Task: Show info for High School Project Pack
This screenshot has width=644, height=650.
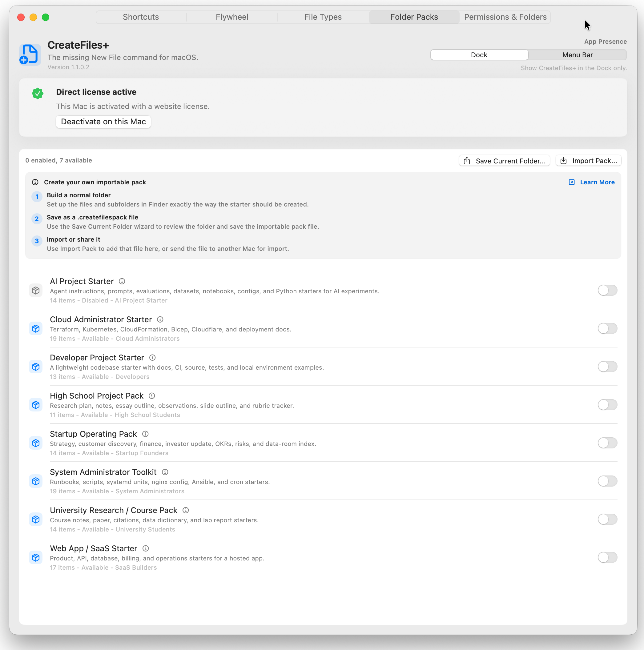Action: 152,396
